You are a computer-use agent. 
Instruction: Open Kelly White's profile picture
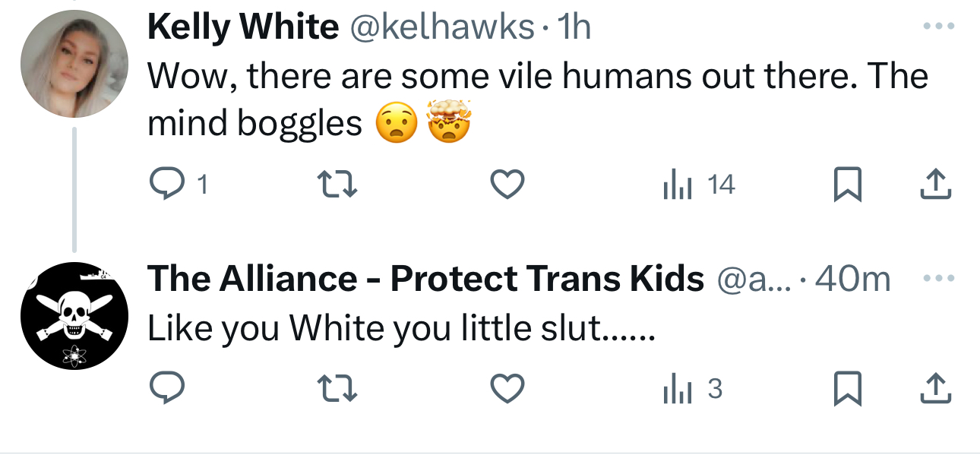74,64
